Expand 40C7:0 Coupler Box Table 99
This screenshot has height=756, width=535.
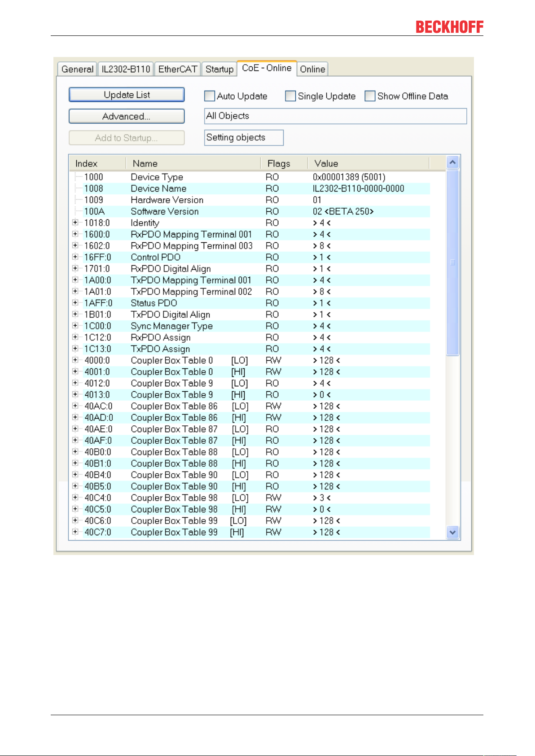coord(75,532)
